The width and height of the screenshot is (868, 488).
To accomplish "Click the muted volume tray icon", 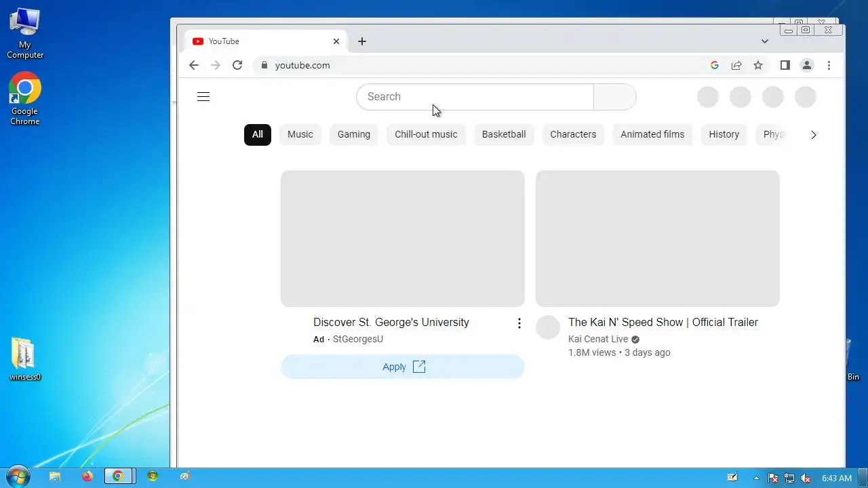I will [x=806, y=478].
